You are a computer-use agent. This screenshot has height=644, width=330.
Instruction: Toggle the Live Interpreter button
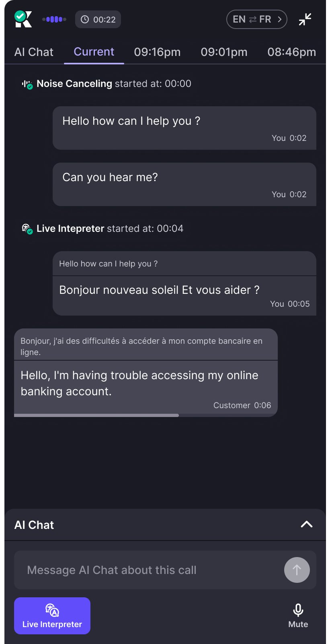(52, 616)
